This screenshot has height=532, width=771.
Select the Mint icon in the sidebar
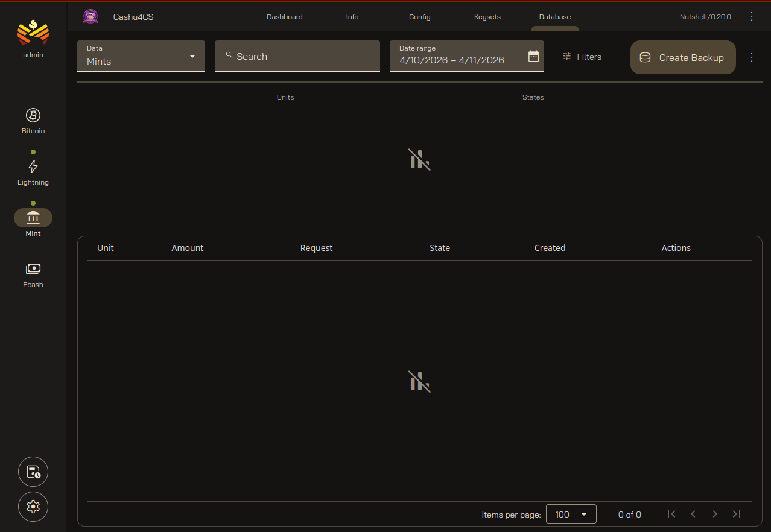pos(33,217)
